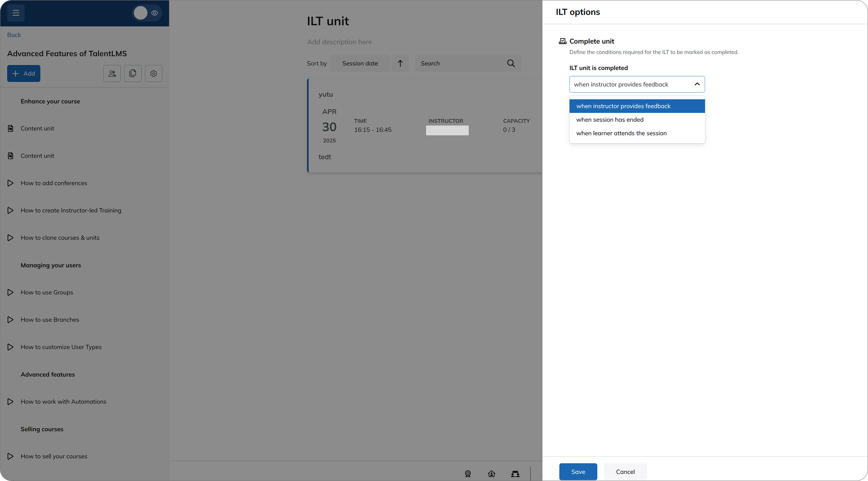Click the Add description here field
This screenshot has height=481, width=868.
(x=339, y=42)
